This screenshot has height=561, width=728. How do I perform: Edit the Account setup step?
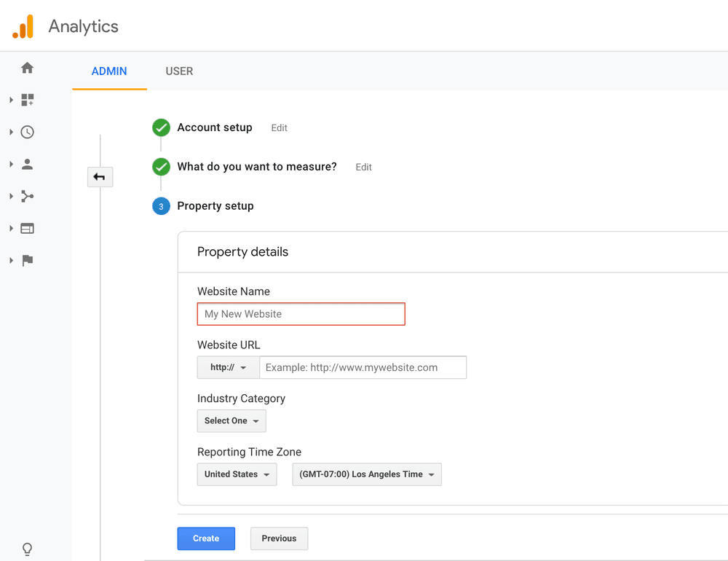(x=279, y=127)
